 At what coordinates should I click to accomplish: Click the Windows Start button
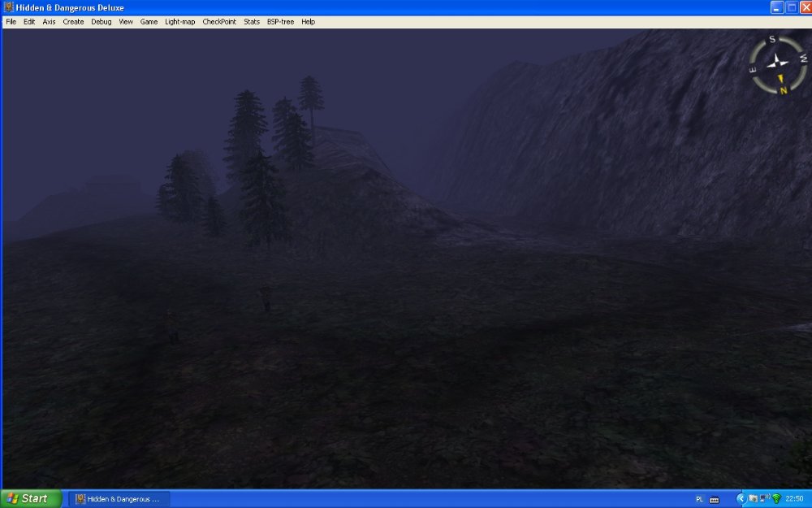[x=31, y=498]
